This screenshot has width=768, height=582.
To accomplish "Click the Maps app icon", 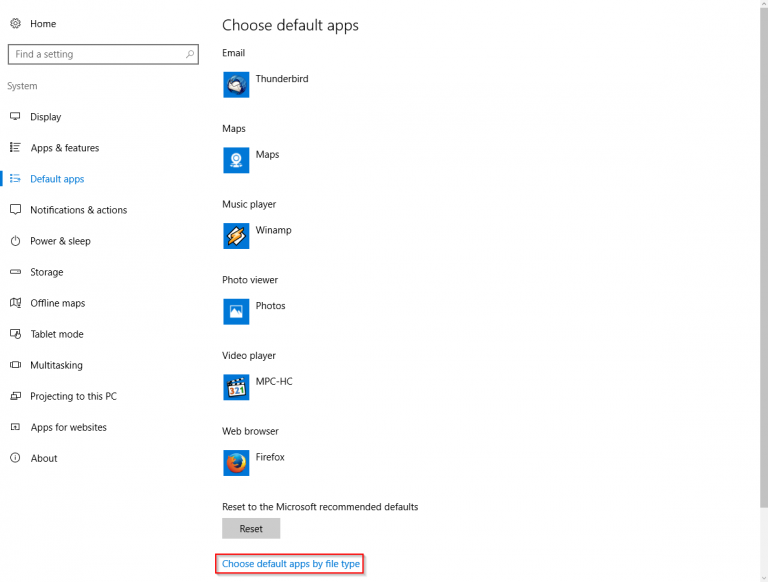I will [236, 160].
